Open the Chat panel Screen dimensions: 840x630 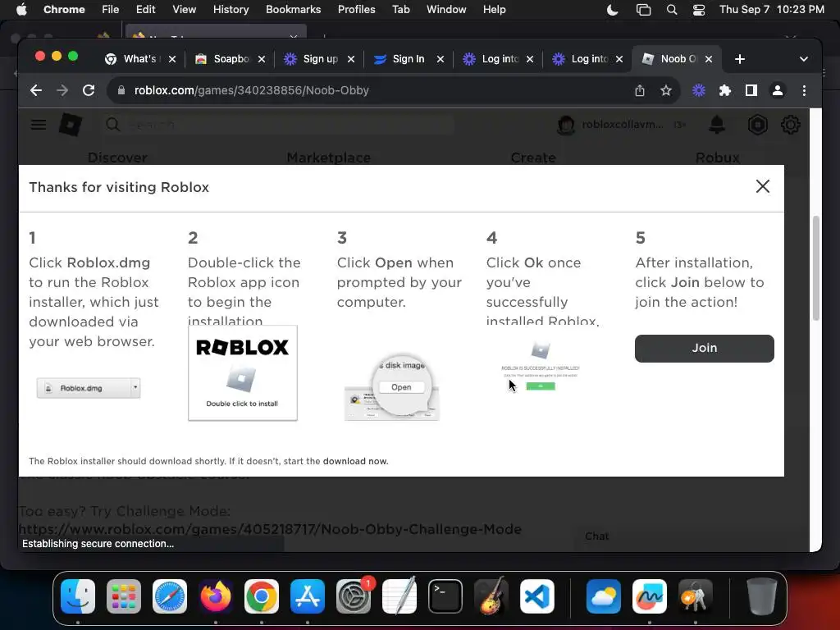coord(597,536)
